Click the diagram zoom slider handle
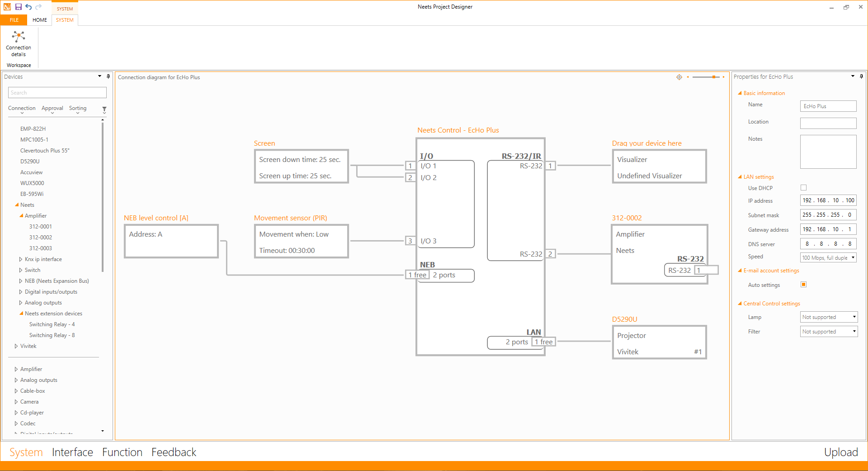This screenshot has height=471, width=868. (x=714, y=77)
